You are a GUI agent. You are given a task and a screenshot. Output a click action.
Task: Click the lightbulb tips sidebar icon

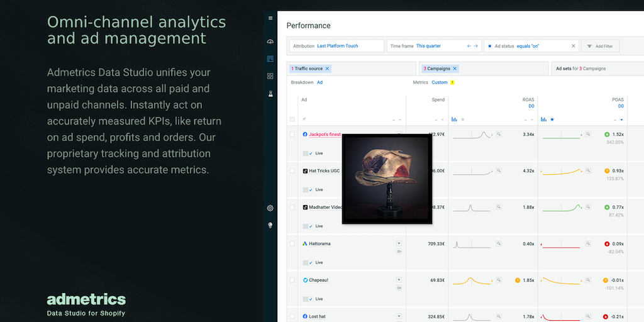click(270, 225)
